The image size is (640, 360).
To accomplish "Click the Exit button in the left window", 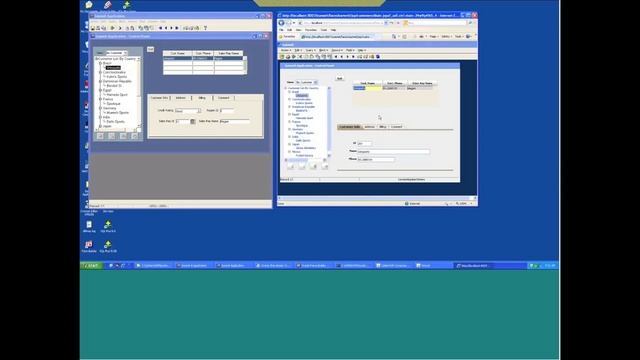I will point(151,49).
